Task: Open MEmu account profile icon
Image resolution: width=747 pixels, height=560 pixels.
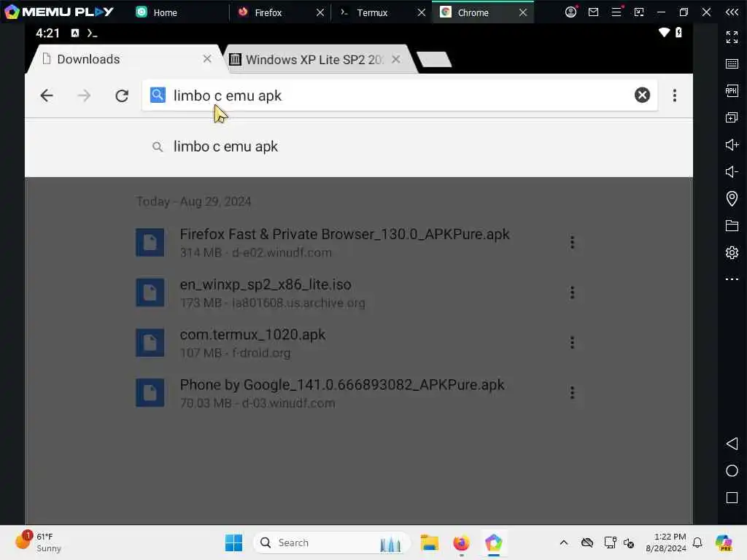Action: click(570, 12)
